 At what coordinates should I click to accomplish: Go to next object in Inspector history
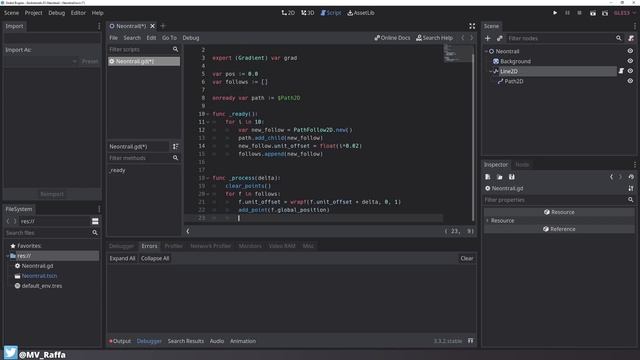coord(620,177)
